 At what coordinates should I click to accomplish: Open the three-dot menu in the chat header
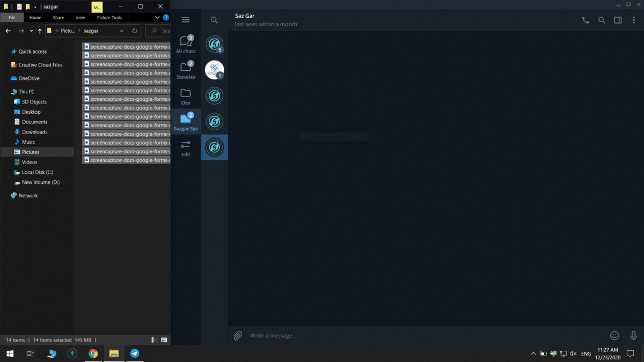pos(634,19)
